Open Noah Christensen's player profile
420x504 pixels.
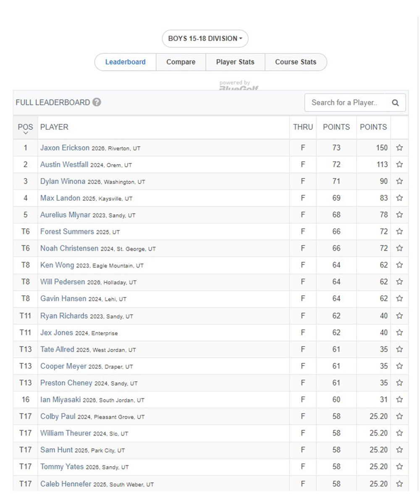tap(69, 249)
